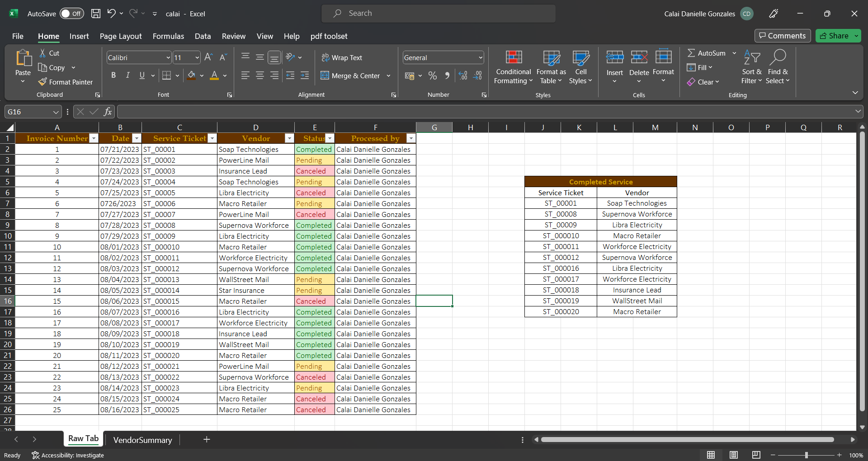
Task: Click Increase Decimal icon
Action: point(463,75)
